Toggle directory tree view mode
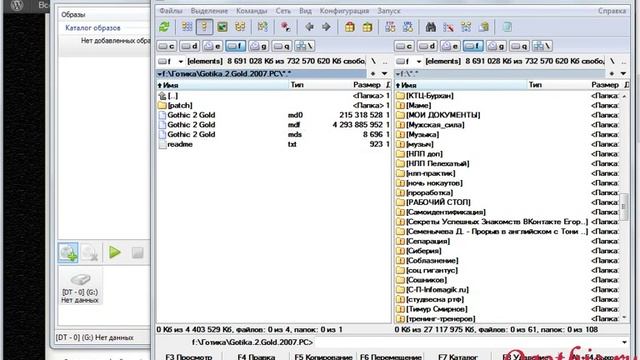This screenshot has width=640, height=360. pyautogui.click(x=240, y=27)
